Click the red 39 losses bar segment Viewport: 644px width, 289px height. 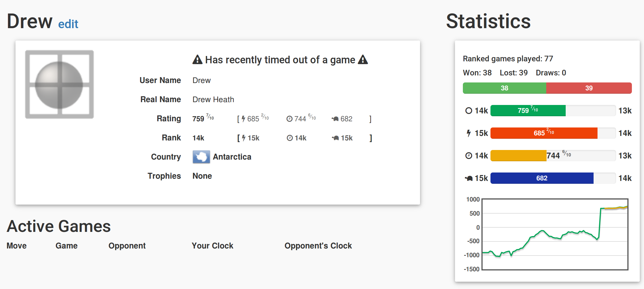(589, 88)
